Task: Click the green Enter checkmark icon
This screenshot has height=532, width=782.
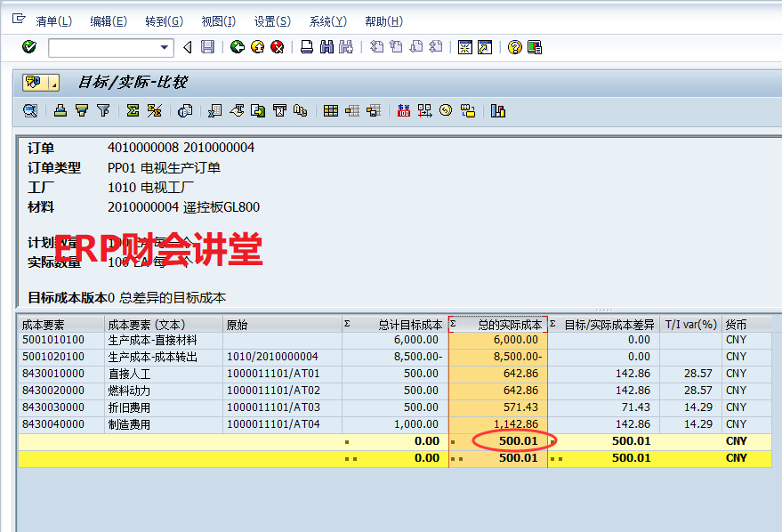Action: (29, 47)
